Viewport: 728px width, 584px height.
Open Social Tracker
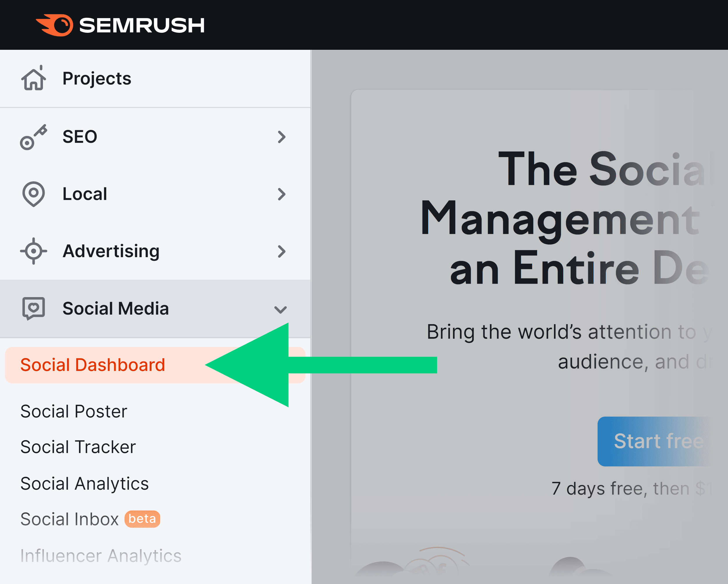(x=78, y=447)
